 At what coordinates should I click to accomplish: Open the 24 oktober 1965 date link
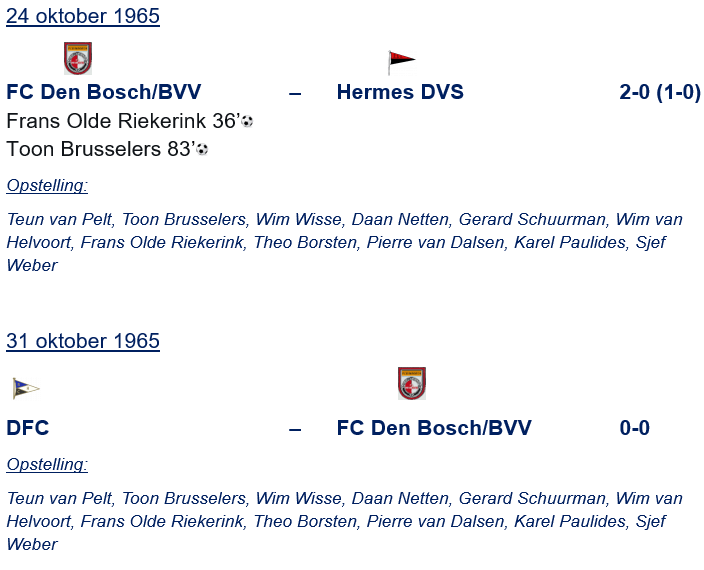(x=83, y=16)
